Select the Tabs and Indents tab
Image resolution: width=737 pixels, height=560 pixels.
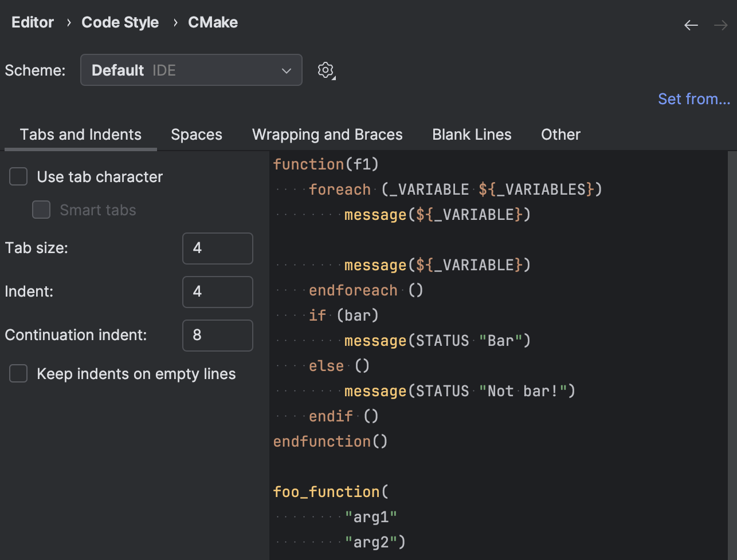point(80,134)
